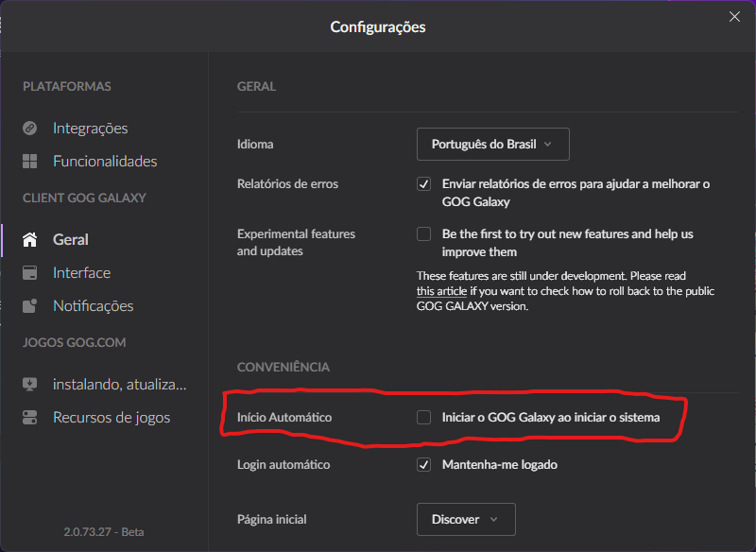The width and height of the screenshot is (756, 552).
Task: Enable Iniciar o GOG Galaxy ao iniciar checkbox
Action: click(423, 418)
